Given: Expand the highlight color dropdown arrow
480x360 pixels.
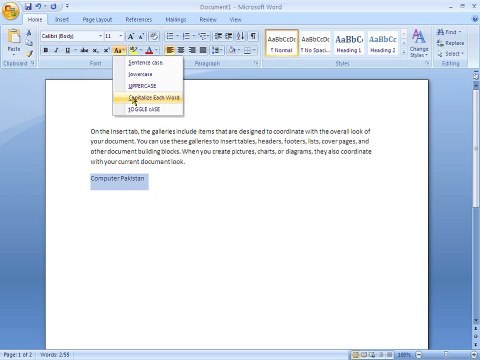Looking at the screenshot, I should [141, 50].
